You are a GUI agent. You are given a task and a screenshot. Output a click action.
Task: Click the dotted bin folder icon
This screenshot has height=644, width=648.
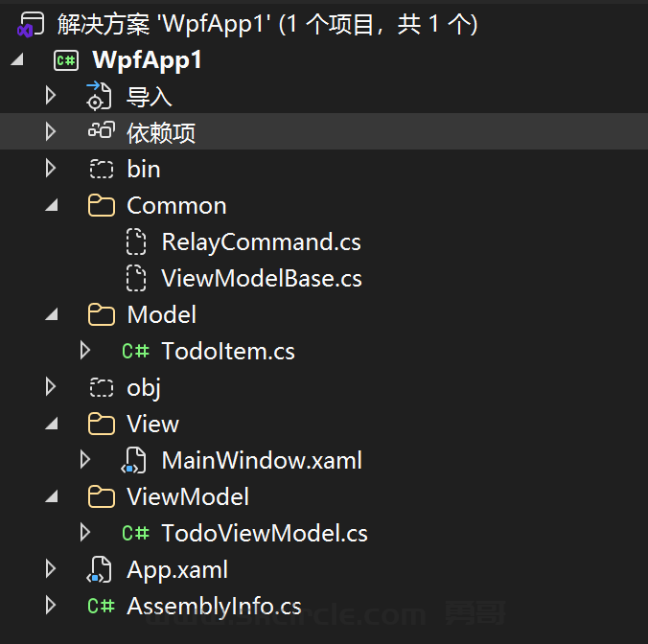101,170
